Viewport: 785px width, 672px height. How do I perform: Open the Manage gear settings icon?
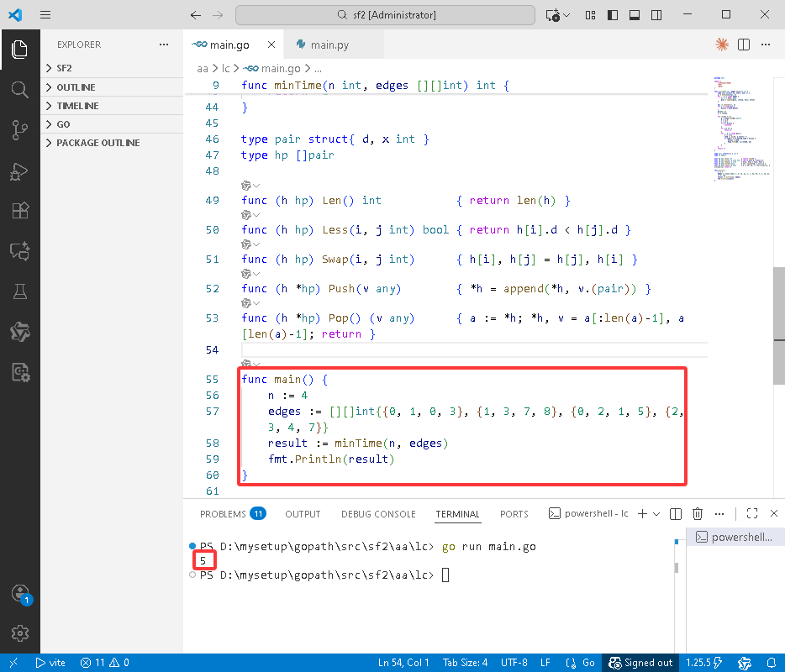coord(19,633)
